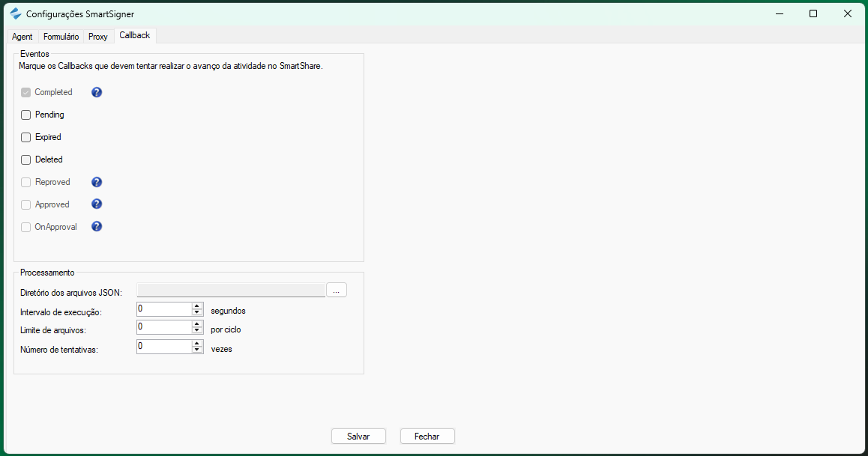
Task: Browse for JSON directory with ellipsis button
Action: pyautogui.click(x=336, y=291)
